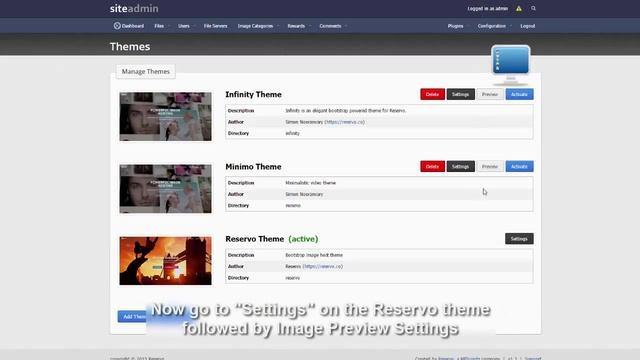The height and width of the screenshot is (360, 640).
Task: Open Settings for Infinity Theme
Action: point(460,94)
